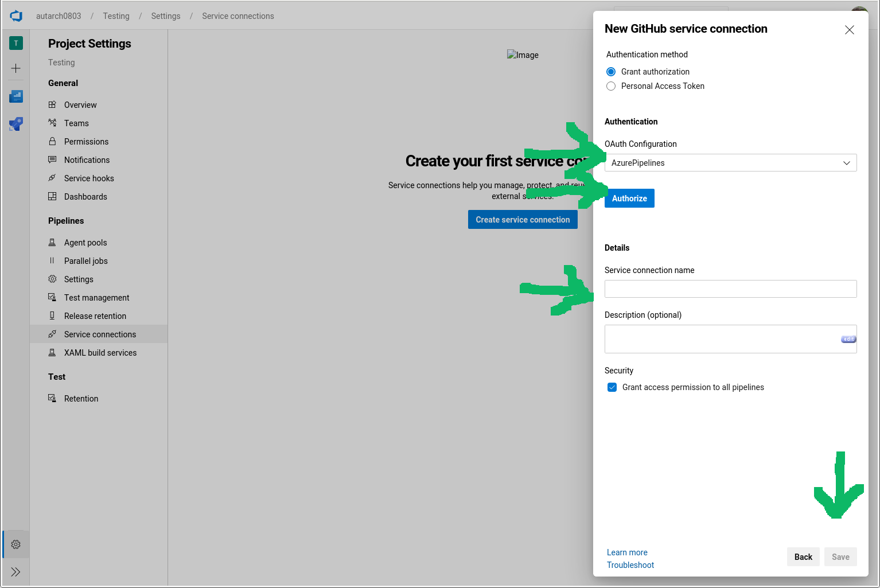Click the project settings gear icon at bottom-left
880x588 pixels.
16,544
